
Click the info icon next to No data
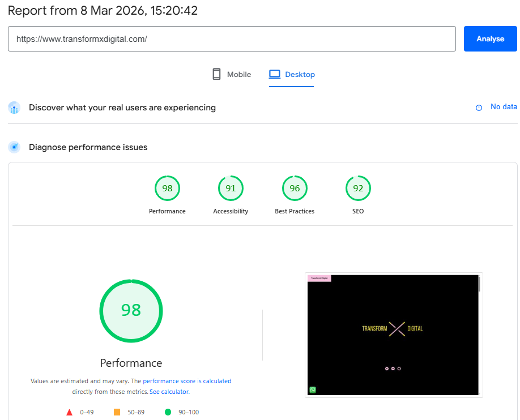point(479,107)
